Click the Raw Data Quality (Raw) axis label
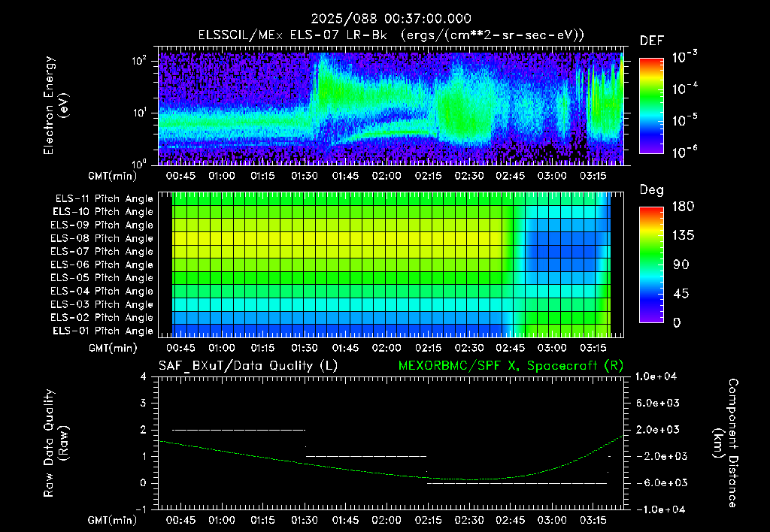This screenshot has height=532, width=770. coord(56,443)
